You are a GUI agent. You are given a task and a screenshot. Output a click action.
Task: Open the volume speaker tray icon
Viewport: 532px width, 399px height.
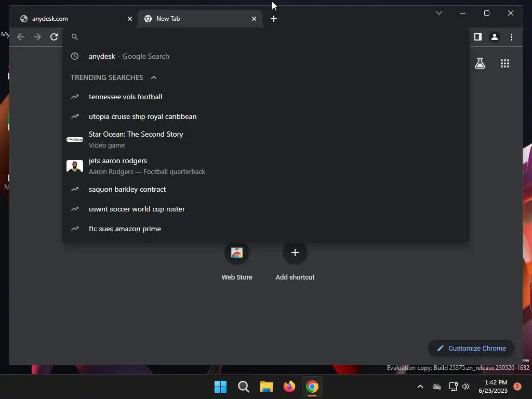coord(465,387)
